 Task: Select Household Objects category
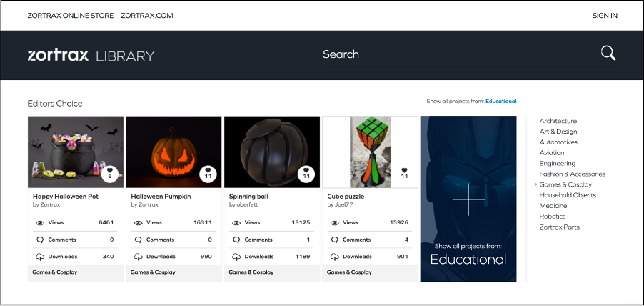pos(568,195)
